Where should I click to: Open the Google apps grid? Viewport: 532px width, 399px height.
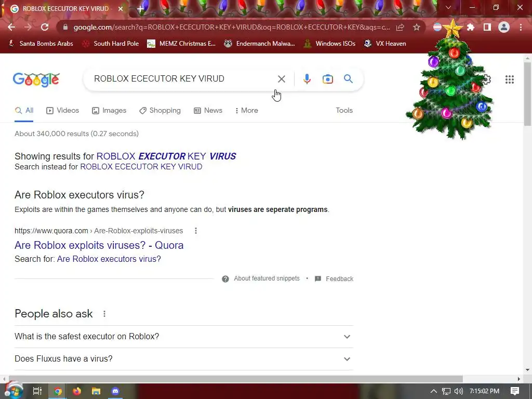click(x=509, y=79)
